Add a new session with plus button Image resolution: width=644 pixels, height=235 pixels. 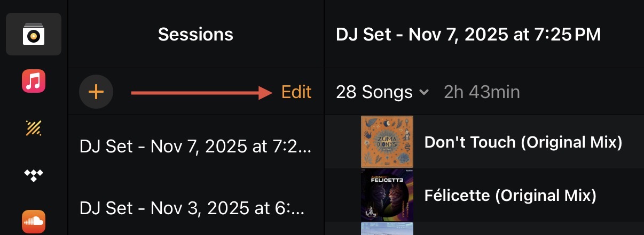(x=96, y=92)
